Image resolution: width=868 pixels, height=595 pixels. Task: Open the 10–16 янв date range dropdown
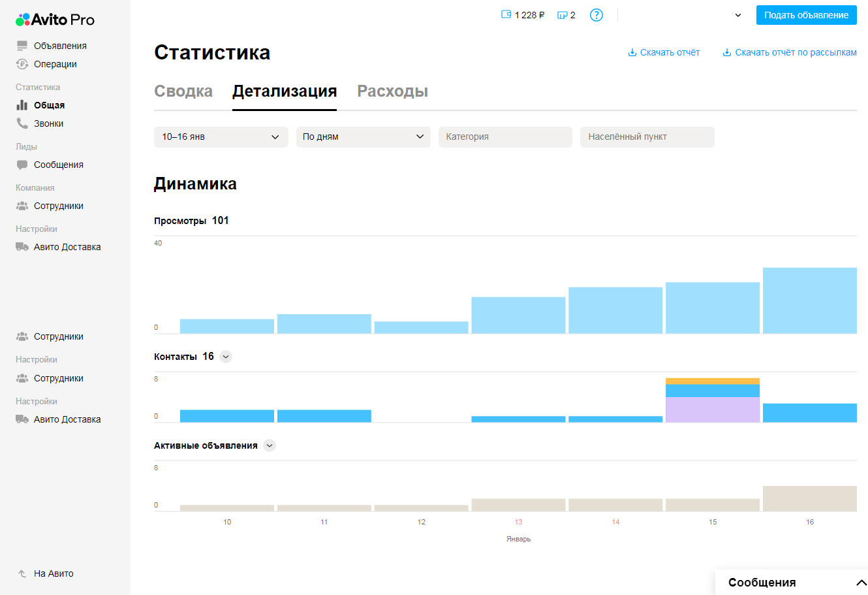pyautogui.click(x=221, y=137)
